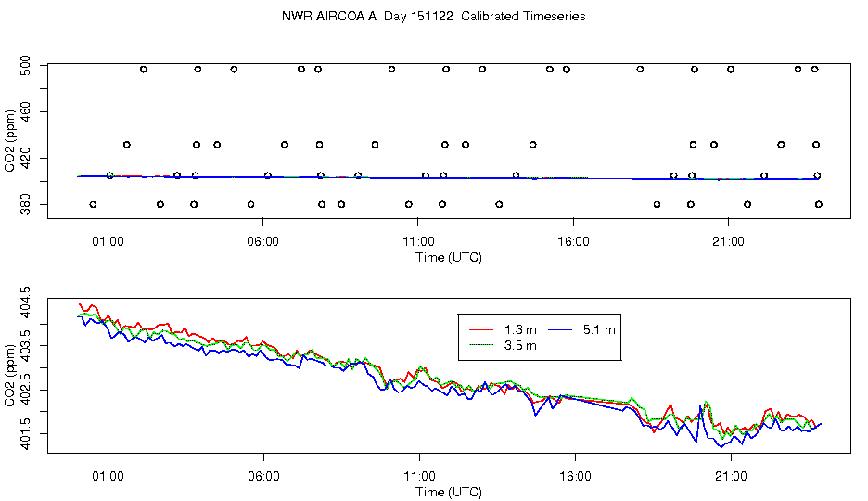Click the '21:00' tick under the upper plot

[729, 241]
